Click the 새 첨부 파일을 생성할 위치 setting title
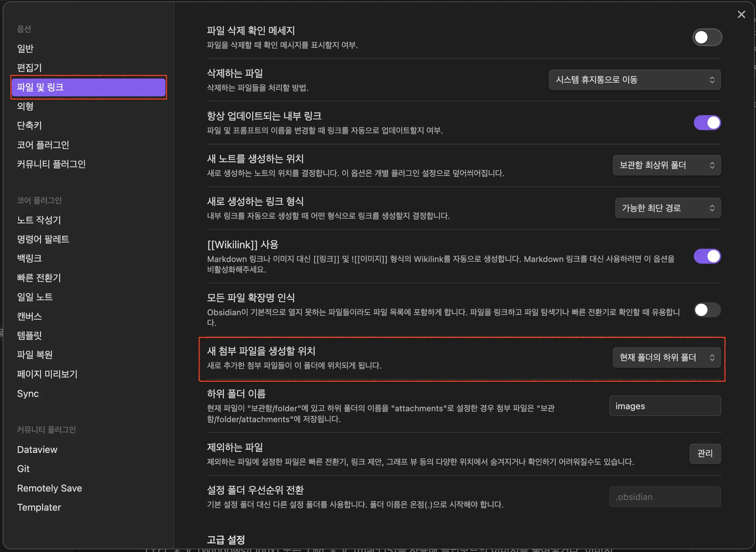 coord(261,351)
